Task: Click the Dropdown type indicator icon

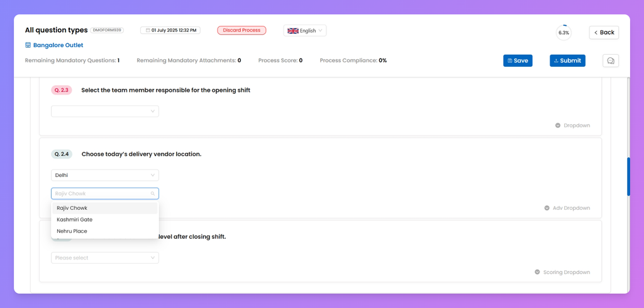Action: (558, 125)
